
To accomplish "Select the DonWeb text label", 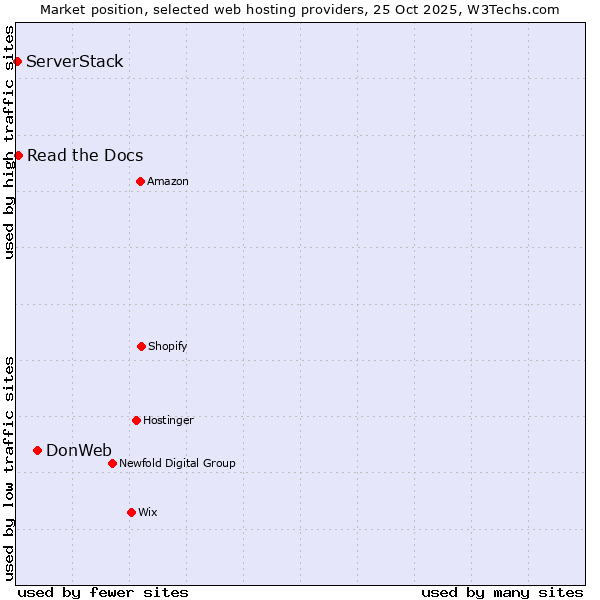I will pyautogui.click(x=79, y=450).
